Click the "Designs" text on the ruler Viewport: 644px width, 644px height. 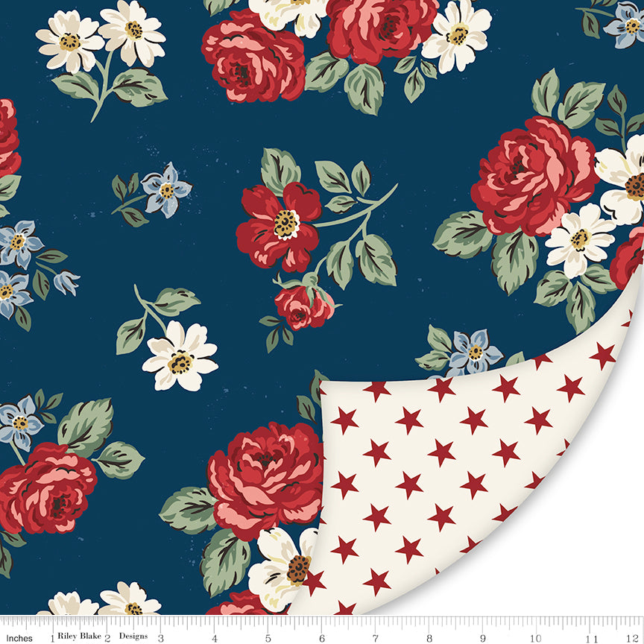point(134,637)
